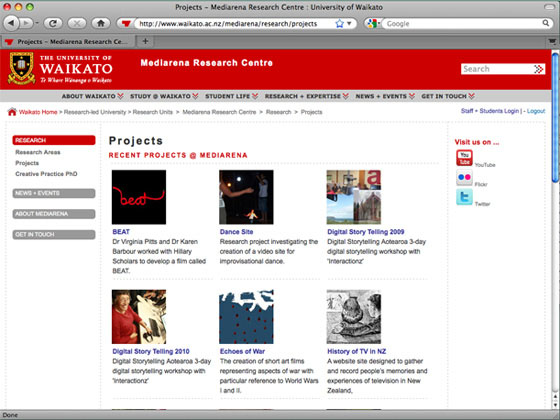Open the BEAT project thumbnail image

coord(139,197)
